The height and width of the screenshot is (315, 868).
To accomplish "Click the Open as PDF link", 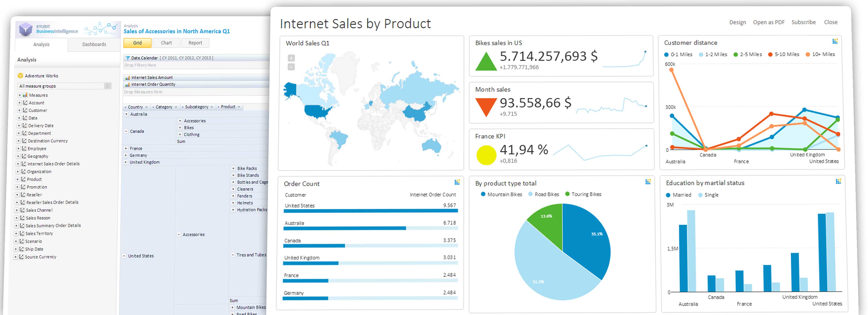I will point(769,22).
